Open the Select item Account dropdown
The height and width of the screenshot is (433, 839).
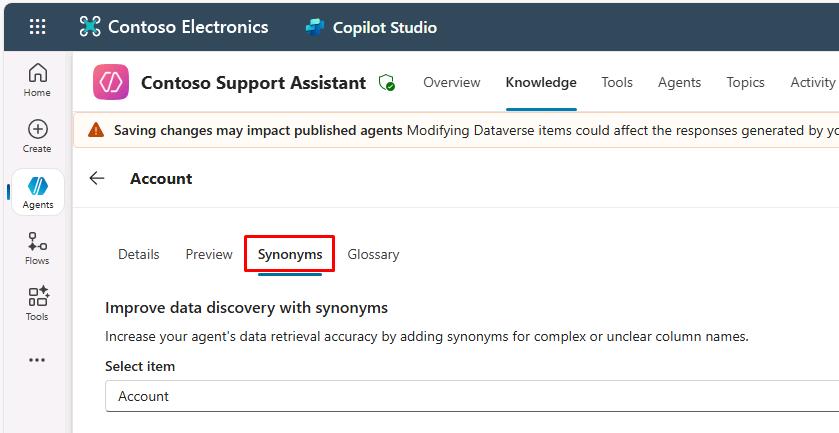click(470, 396)
